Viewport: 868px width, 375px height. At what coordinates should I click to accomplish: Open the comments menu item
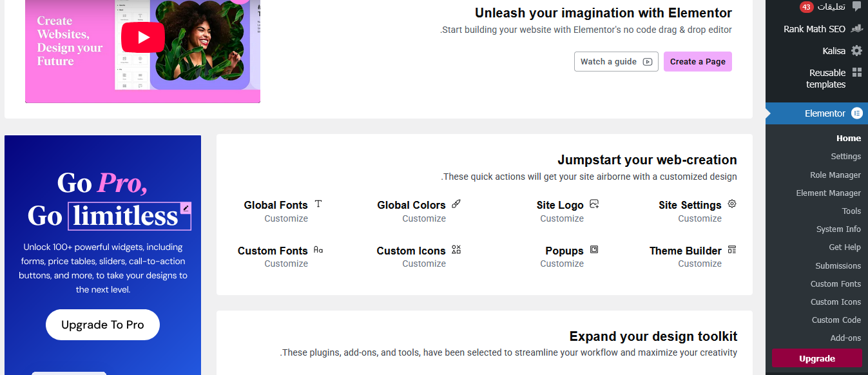[x=816, y=7]
